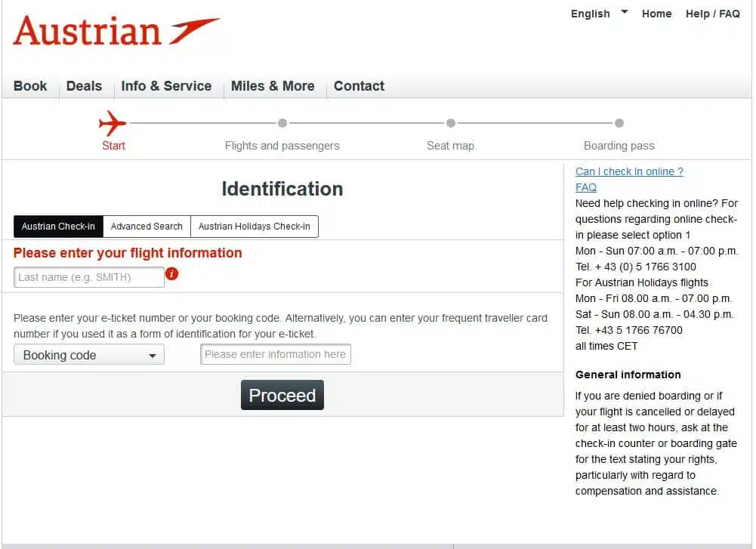756x549 pixels.
Task: Switch to Austrian Holidays Check-in tab
Action: click(254, 226)
